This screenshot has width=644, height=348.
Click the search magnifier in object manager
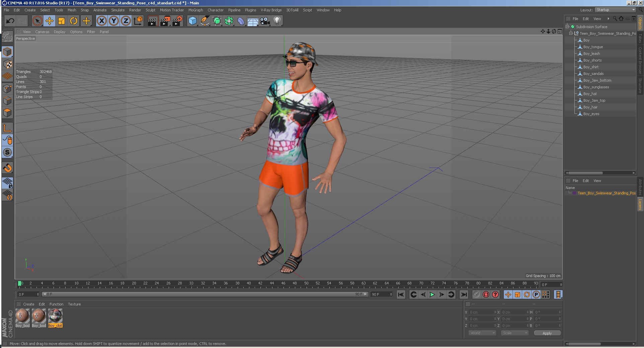pyautogui.click(x=615, y=19)
